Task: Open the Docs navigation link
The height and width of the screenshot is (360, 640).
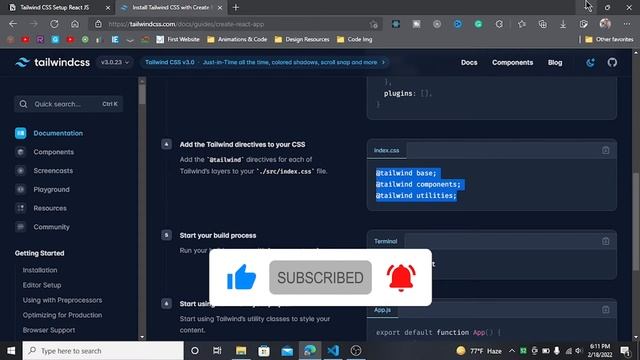Action: pos(469,62)
